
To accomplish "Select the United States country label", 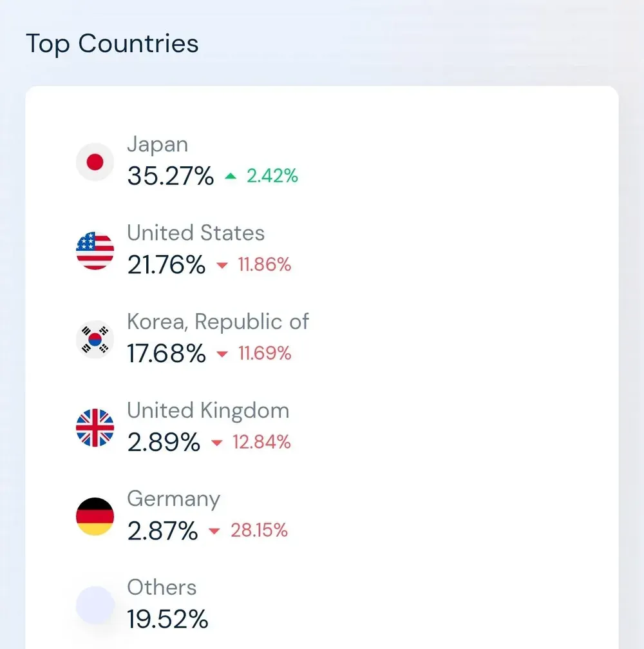I will pyautogui.click(x=196, y=233).
